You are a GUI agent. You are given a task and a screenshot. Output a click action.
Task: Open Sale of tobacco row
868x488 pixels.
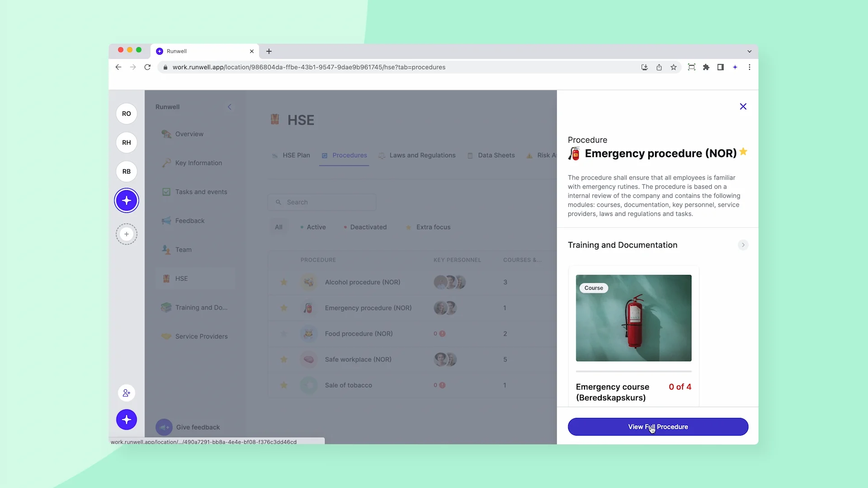point(412,385)
